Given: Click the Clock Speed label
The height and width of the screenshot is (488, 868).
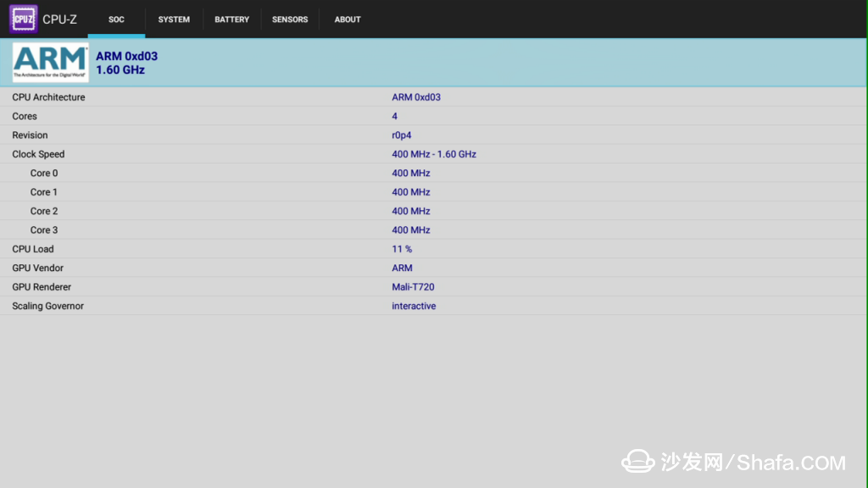Looking at the screenshot, I should (38, 154).
